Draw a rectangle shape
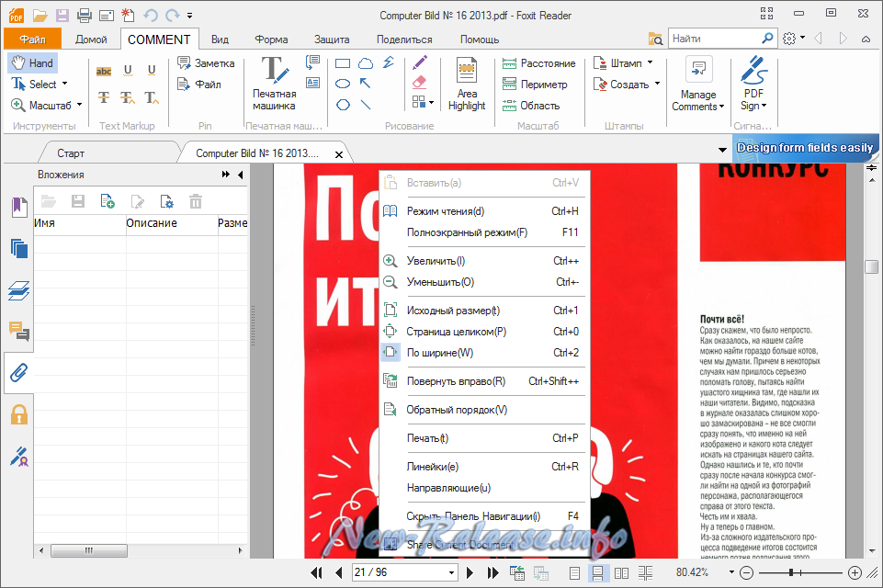The width and height of the screenshot is (883, 588). (x=343, y=63)
